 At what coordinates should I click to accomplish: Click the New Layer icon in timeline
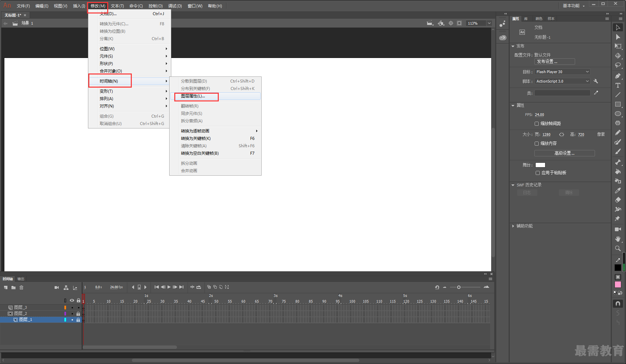point(6,287)
